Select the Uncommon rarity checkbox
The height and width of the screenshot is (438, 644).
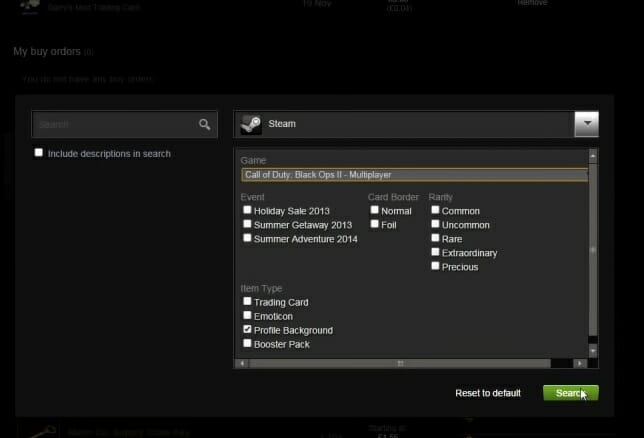(435, 224)
